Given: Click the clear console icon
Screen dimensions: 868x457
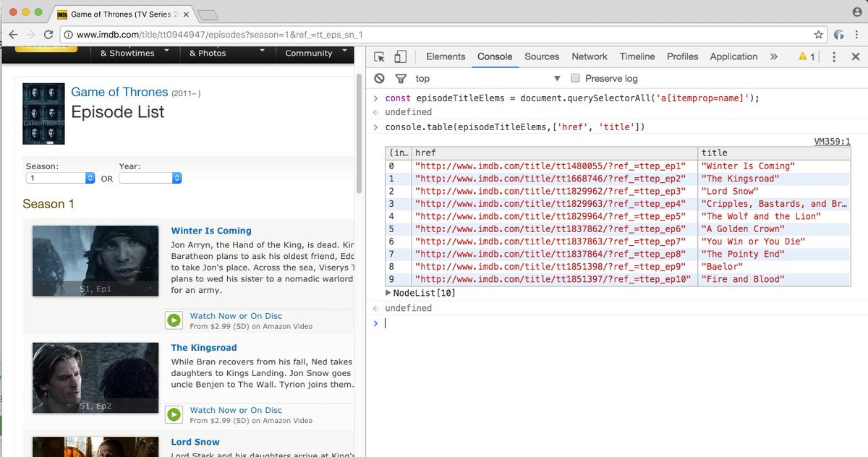Looking at the screenshot, I should [x=379, y=78].
